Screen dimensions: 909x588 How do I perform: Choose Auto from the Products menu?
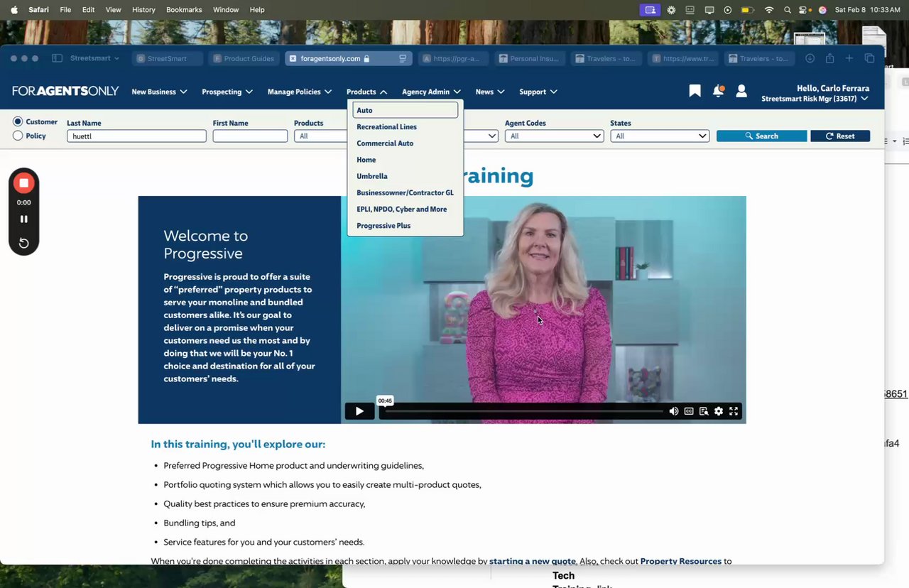(x=405, y=110)
